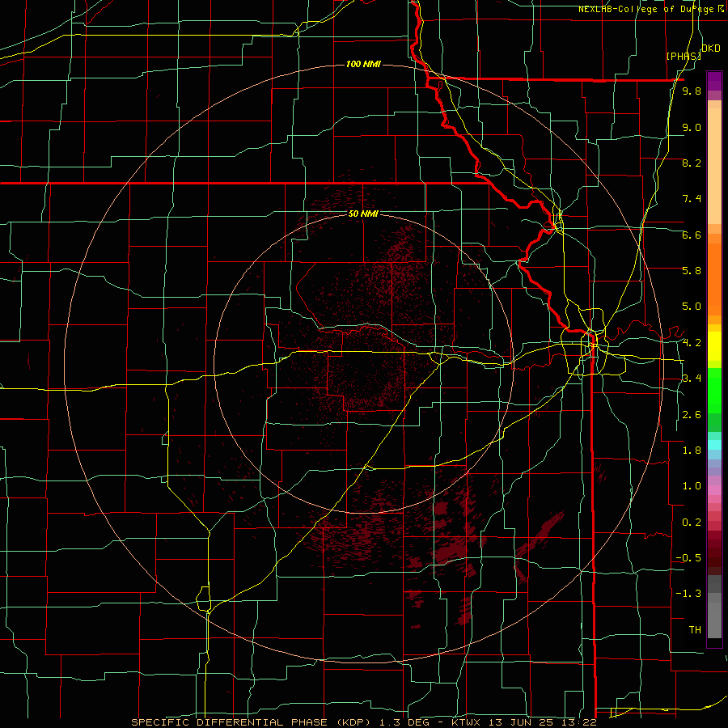
Task: Click the 13:22 timestamp in the caption
Action: 579,722
